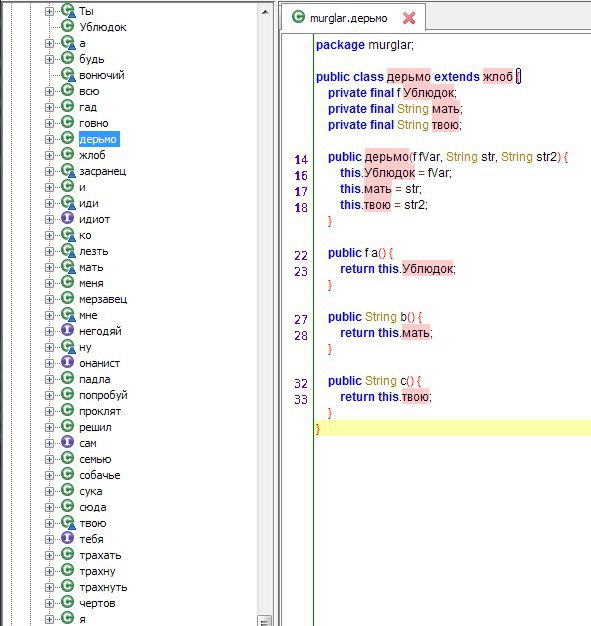Expand the всю tree node
591x626 pixels.
[x=49, y=91]
